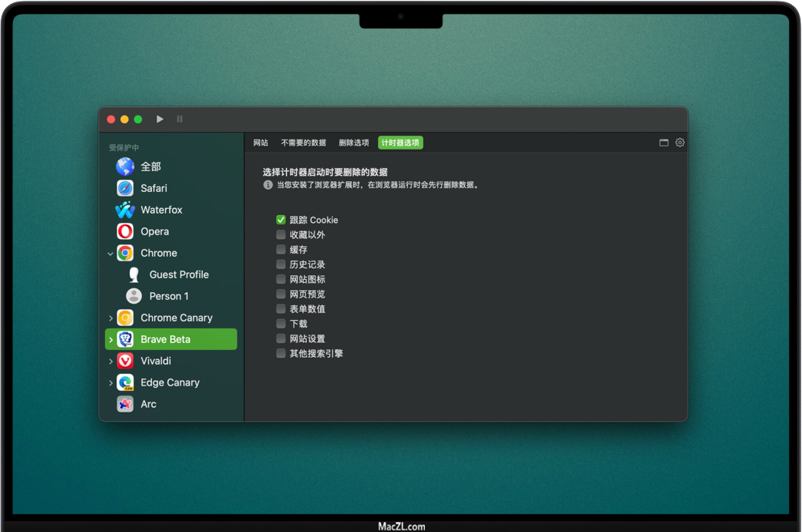Switch to the 网站 tab
The width and height of the screenshot is (802, 532).
(261, 143)
